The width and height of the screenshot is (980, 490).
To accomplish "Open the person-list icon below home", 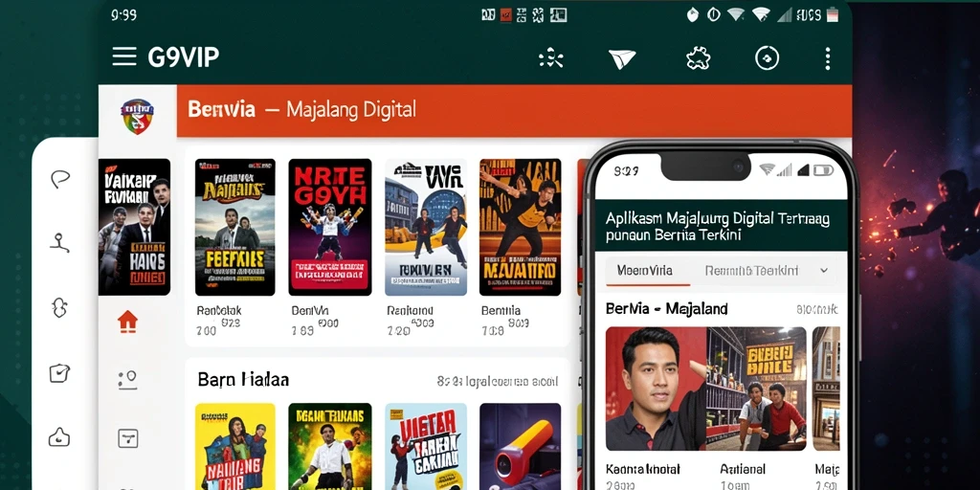I will point(127,379).
